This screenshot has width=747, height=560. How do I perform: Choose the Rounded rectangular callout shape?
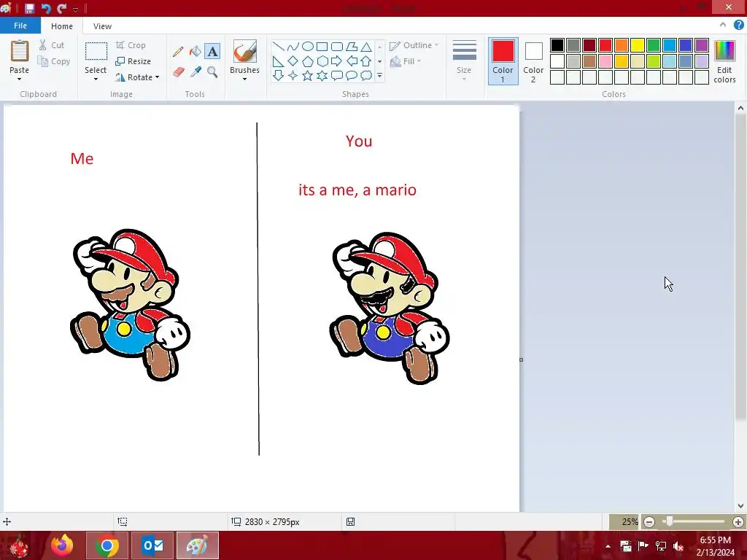(x=337, y=75)
